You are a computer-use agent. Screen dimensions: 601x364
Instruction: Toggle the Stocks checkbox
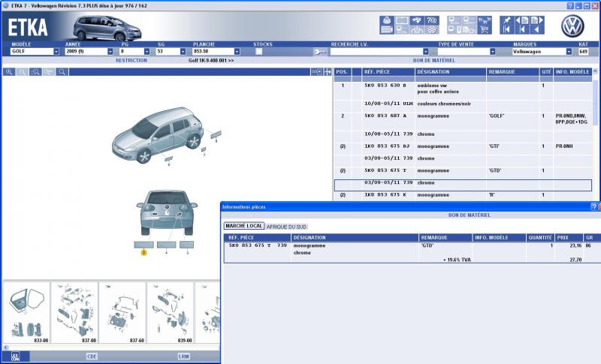[x=258, y=52]
